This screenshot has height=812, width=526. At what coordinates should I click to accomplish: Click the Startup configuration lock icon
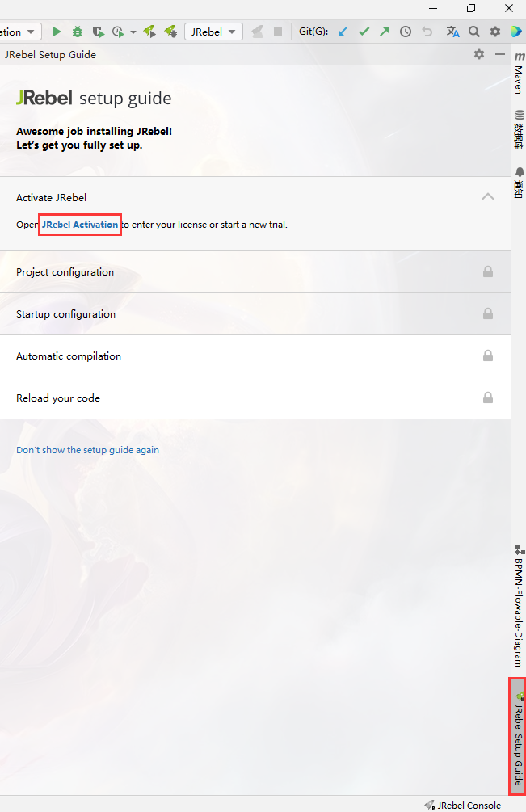(x=488, y=313)
